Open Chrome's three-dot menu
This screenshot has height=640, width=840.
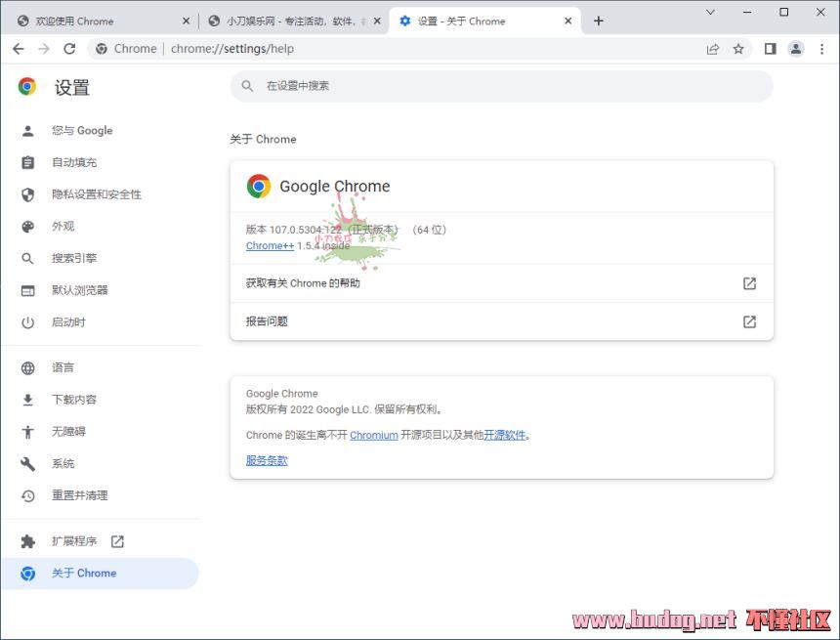coord(821,49)
